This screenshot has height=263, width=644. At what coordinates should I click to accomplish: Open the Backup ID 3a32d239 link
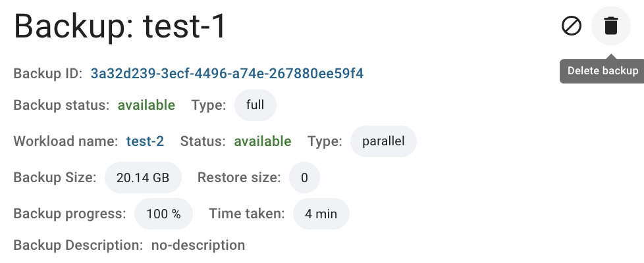227,74
